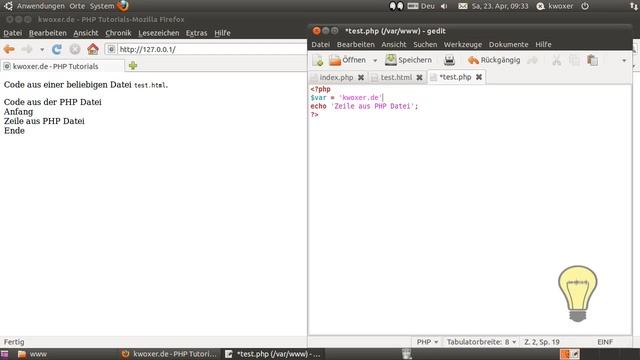Close the index.php tab
This screenshot has width=640, height=360.
361,77
